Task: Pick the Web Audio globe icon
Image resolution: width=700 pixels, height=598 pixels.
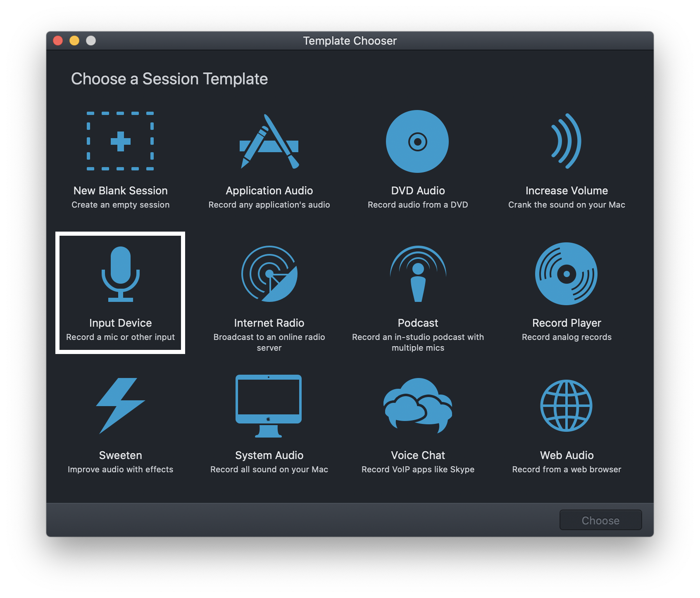Action: point(567,406)
